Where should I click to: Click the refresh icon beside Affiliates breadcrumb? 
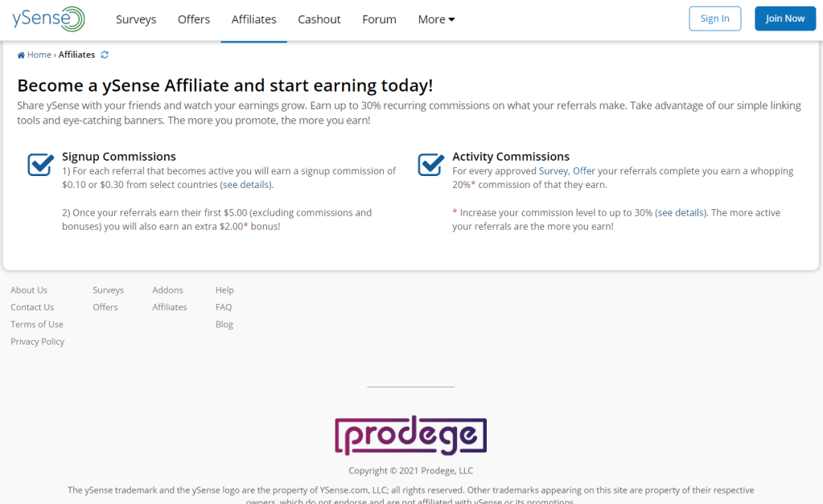click(x=105, y=55)
